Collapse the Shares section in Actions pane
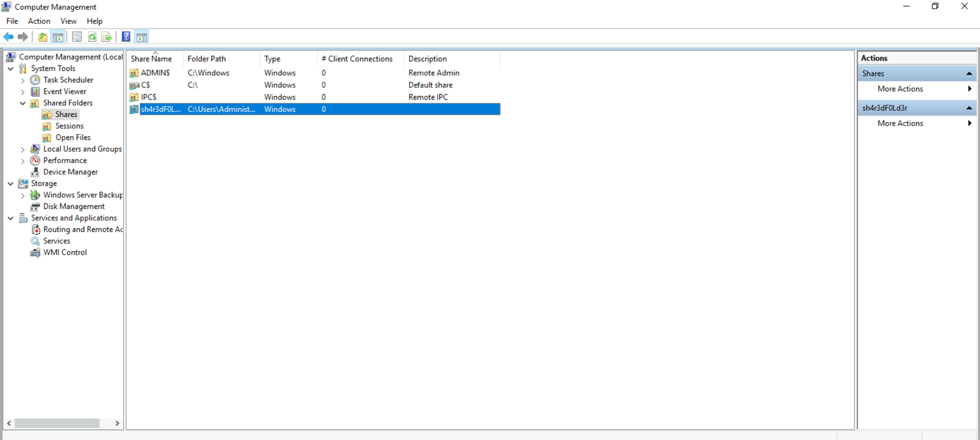Viewport: 980px width, 440px height. tap(969, 74)
